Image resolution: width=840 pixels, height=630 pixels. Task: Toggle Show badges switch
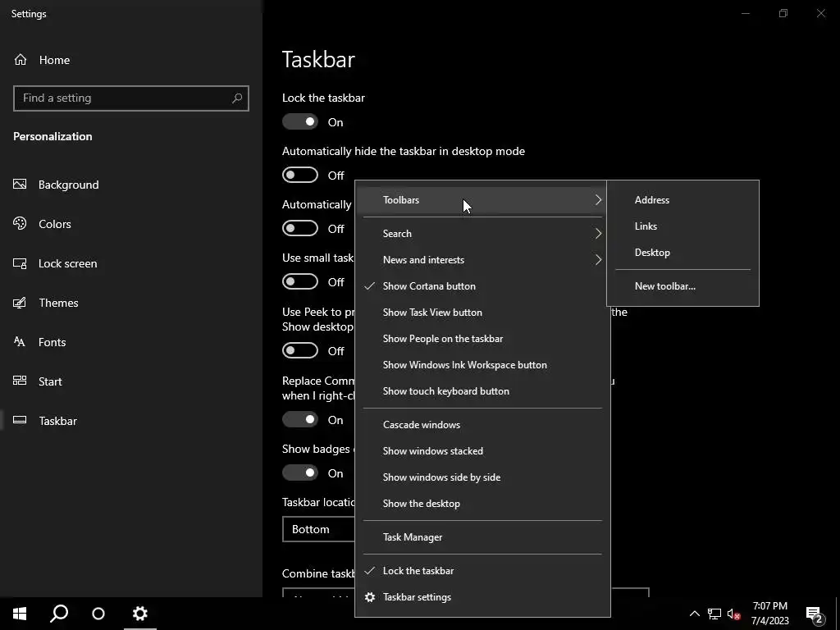(300, 473)
